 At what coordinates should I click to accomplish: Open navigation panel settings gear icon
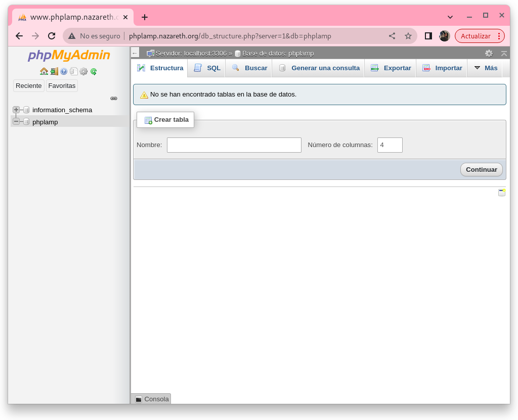(x=83, y=71)
